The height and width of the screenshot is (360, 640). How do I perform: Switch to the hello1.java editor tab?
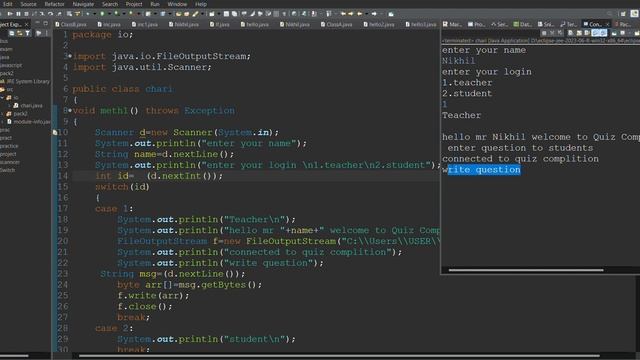point(421,24)
